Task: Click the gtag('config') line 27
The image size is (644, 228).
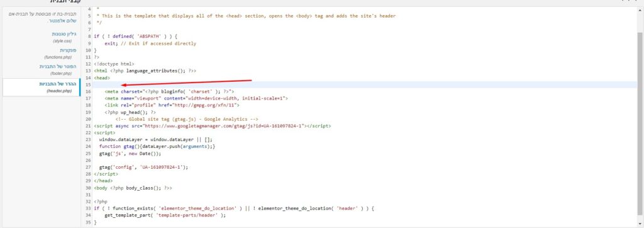Action: (x=143, y=167)
